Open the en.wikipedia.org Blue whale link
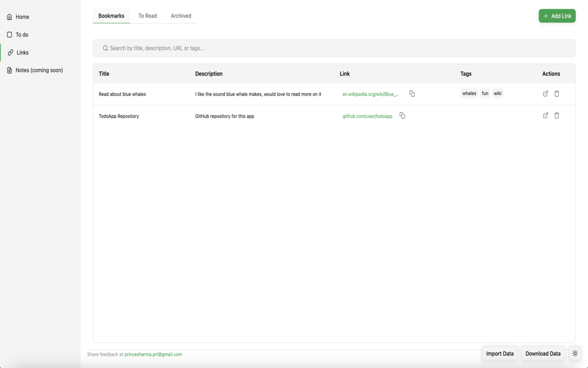Screen dimensions: 588x368 [x=371, y=94]
